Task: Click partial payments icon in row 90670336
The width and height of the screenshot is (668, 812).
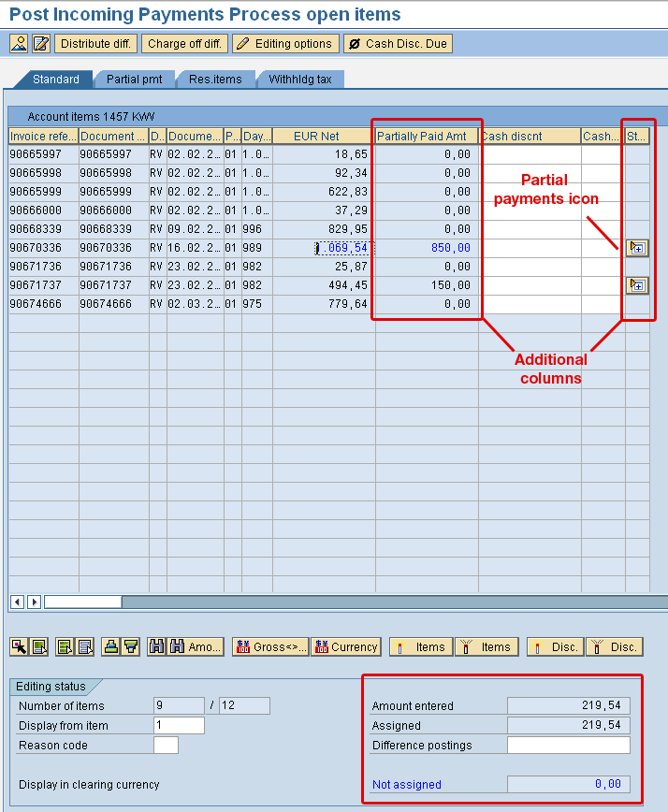Action: (x=637, y=248)
